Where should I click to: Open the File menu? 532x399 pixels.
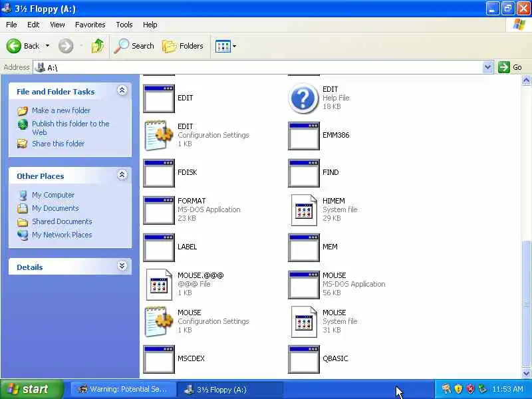11,25
